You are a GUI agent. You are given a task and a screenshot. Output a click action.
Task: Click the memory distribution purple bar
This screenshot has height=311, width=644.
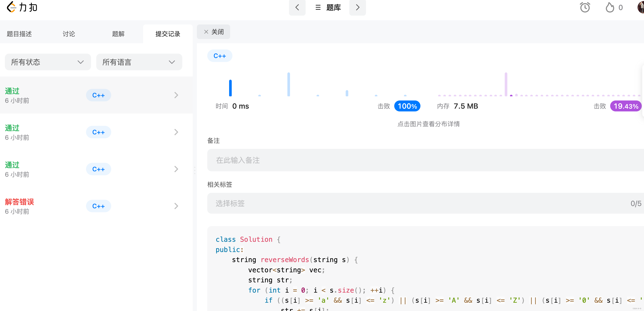pos(506,84)
